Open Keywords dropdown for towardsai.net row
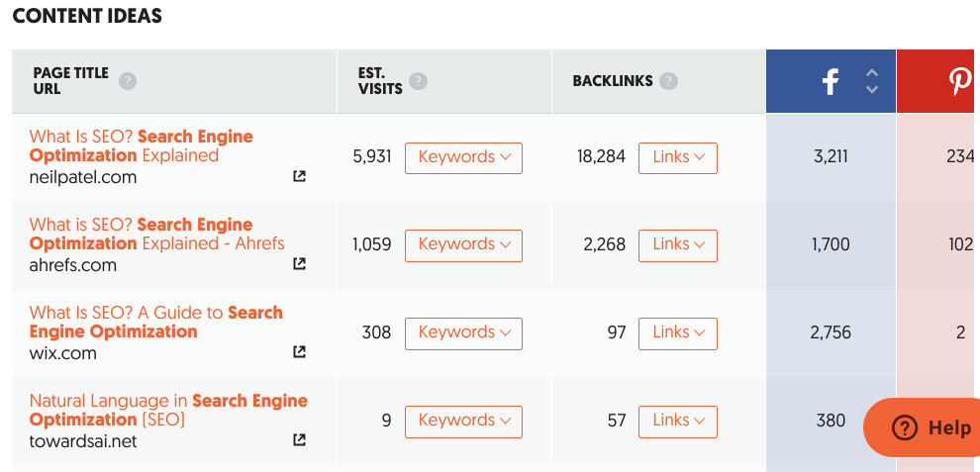 (463, 422)
